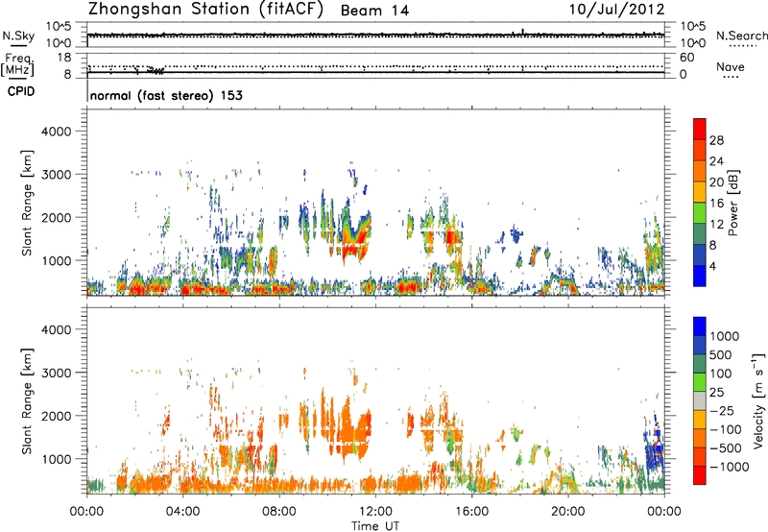
Task: Click the 'Zhongshan Station (fitACF)' title
Action: [205, 10]
